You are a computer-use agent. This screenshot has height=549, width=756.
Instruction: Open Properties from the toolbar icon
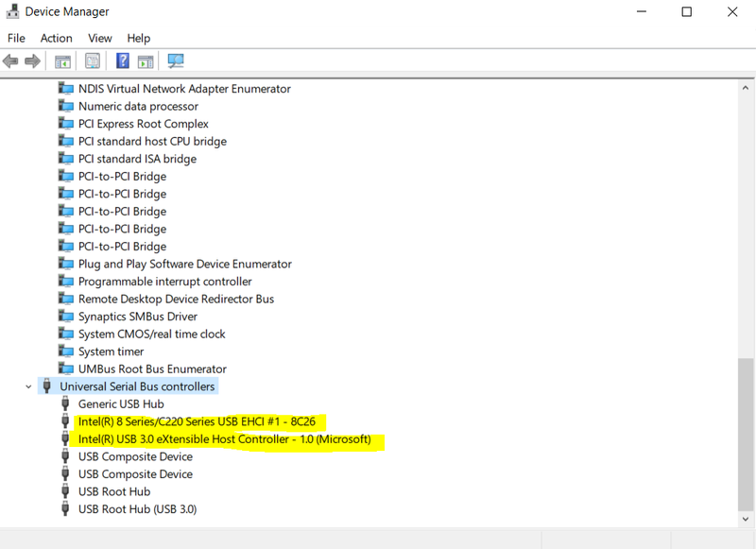point(93,61)
